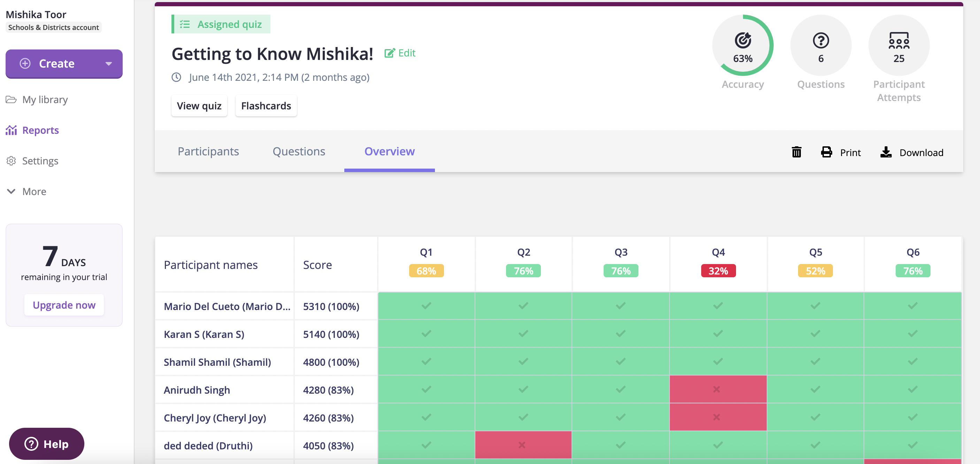
Task: Toggle Reports section in sidebar
Action: tap(41, 129)
